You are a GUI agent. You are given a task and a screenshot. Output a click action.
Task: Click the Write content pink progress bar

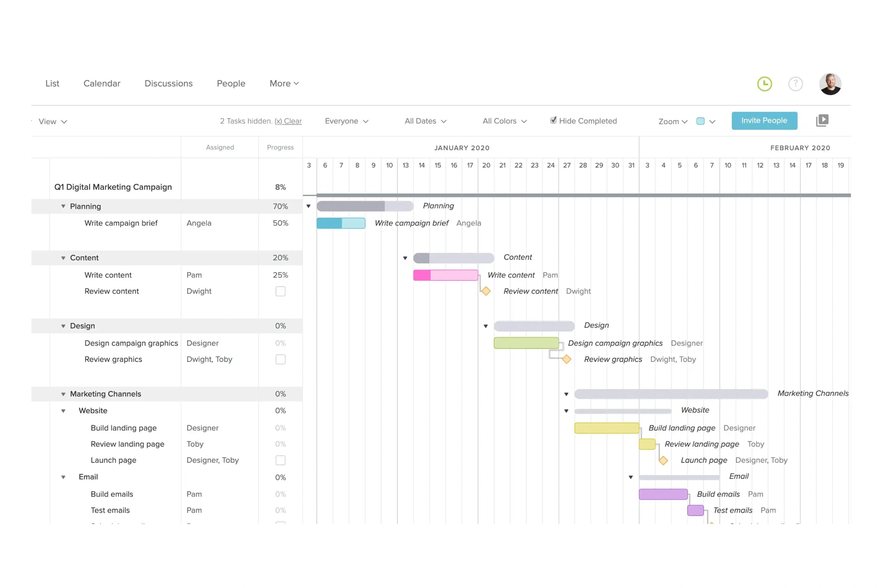point(445,275)
